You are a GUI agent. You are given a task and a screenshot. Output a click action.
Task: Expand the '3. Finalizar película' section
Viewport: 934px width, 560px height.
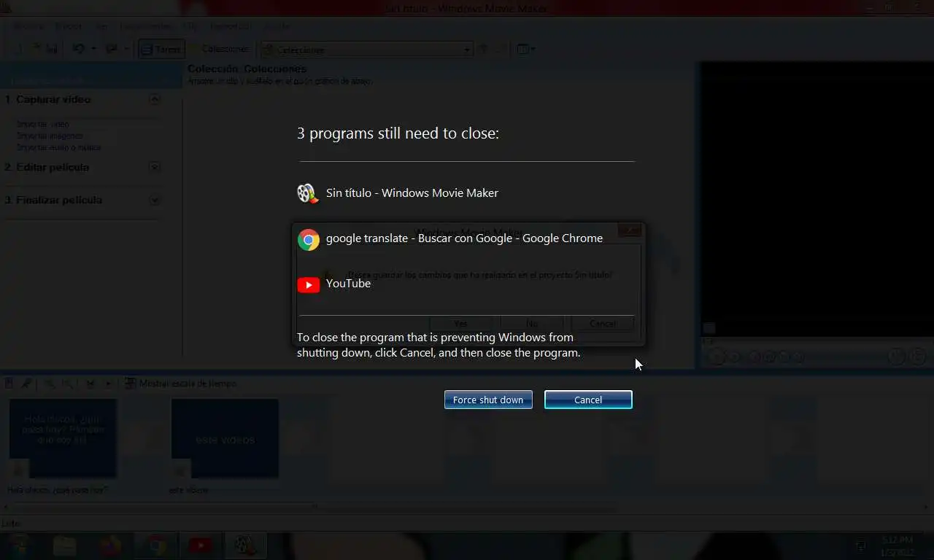tap(155, 200)
